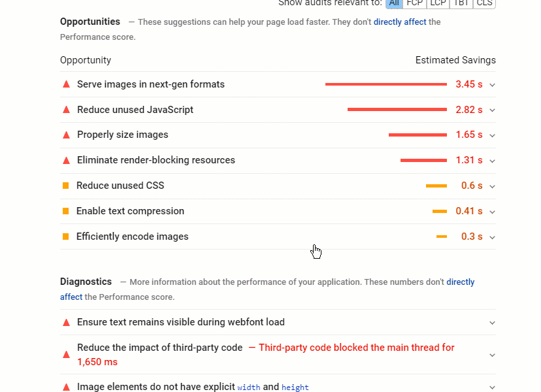Expand the Serve images in next-gen formats chevron

(x=492, y=85)
